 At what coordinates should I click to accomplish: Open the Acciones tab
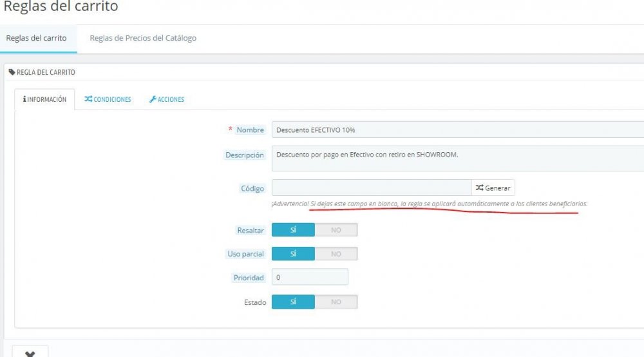click(x=167, y=99)
